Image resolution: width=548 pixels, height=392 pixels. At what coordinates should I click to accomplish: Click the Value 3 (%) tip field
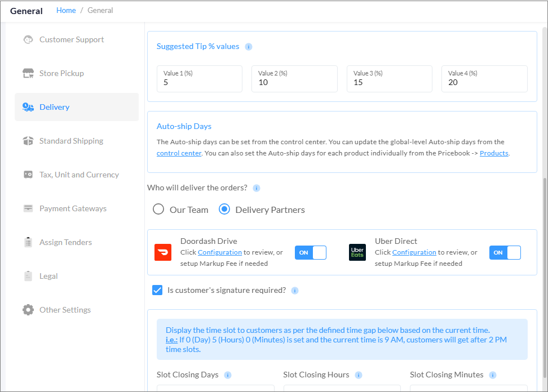(390, 79)
